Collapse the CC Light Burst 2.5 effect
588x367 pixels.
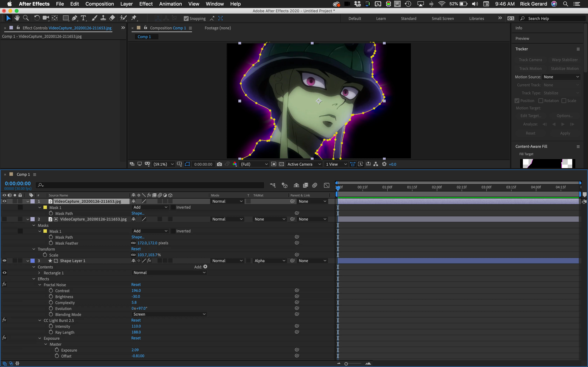pyautogui.click(x=40, y=320)
